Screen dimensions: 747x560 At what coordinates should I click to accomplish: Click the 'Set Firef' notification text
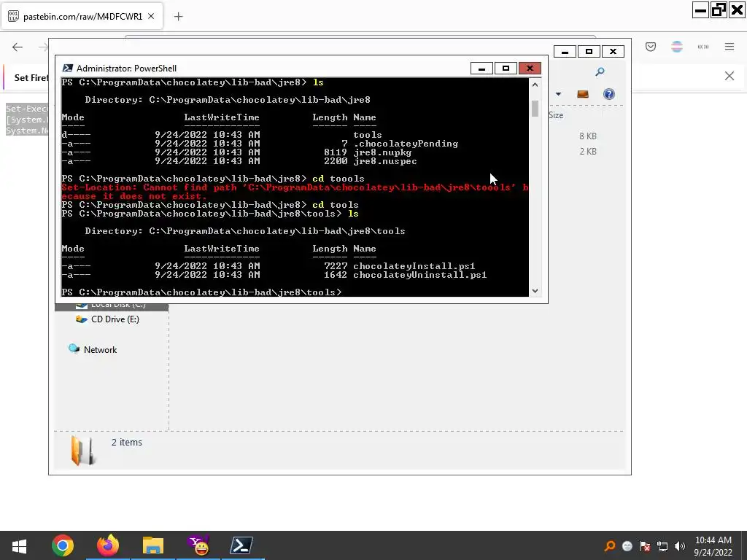[31, 77]
